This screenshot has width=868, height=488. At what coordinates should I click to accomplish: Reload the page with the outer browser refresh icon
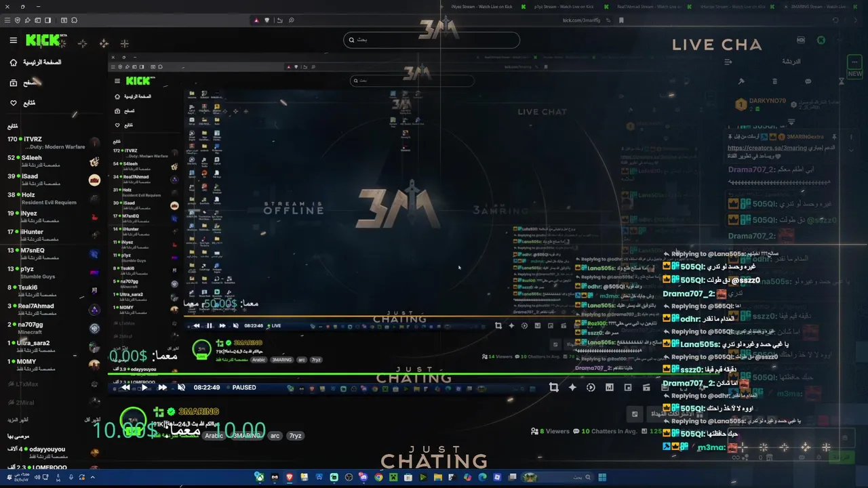click(835, 20)
